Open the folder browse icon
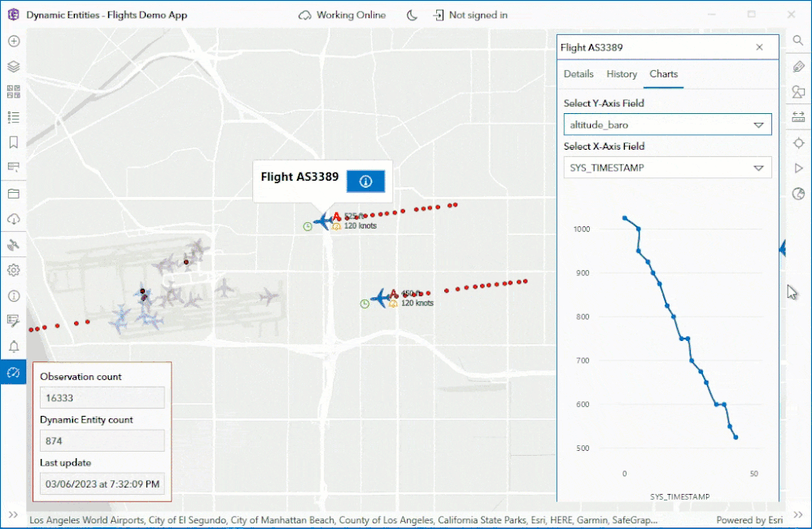Viewport: 812px width, 529px height. (x=14, y=194)
